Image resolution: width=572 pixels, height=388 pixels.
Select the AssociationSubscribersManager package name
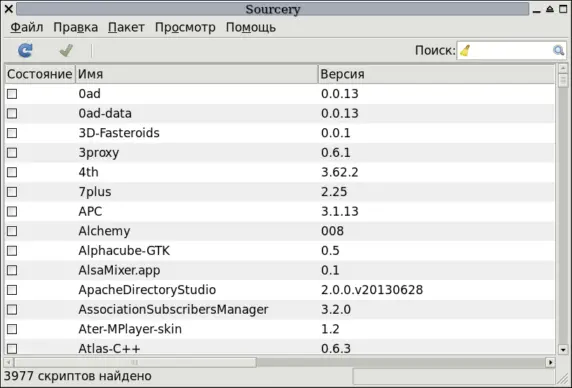coord(173,310)
